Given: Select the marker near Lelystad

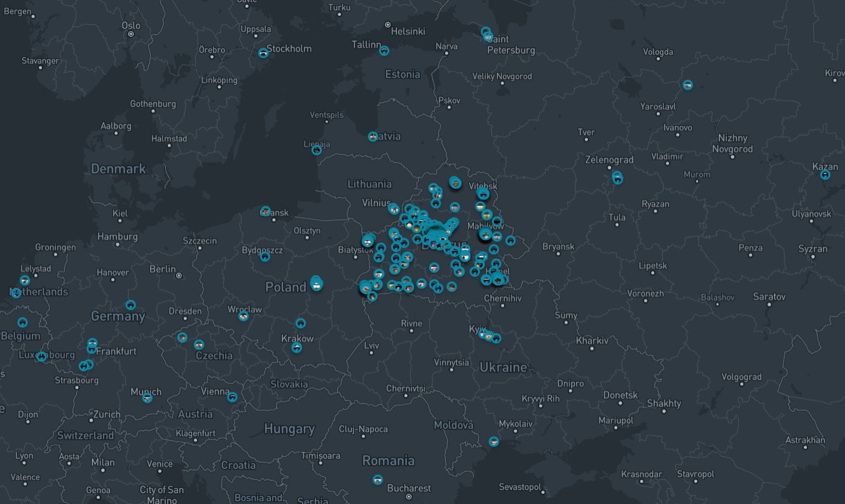Looking at the screenshot, I should click(x=25, y=280).
